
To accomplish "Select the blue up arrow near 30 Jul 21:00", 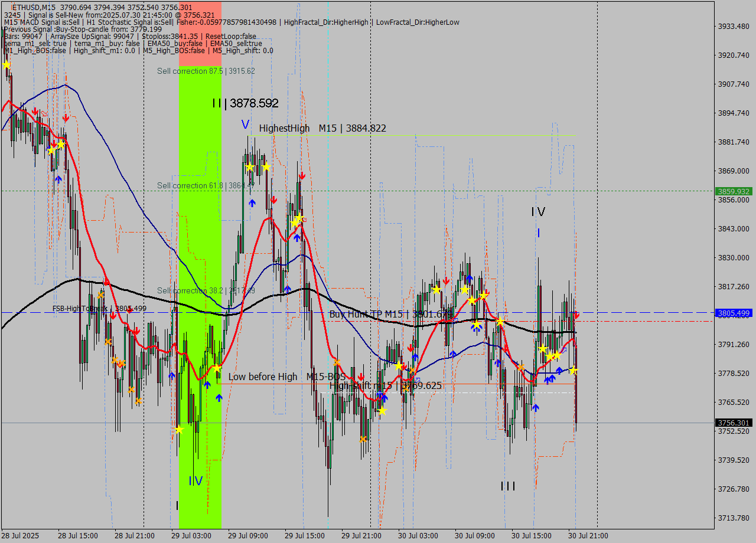I will [x=559, y=371].
